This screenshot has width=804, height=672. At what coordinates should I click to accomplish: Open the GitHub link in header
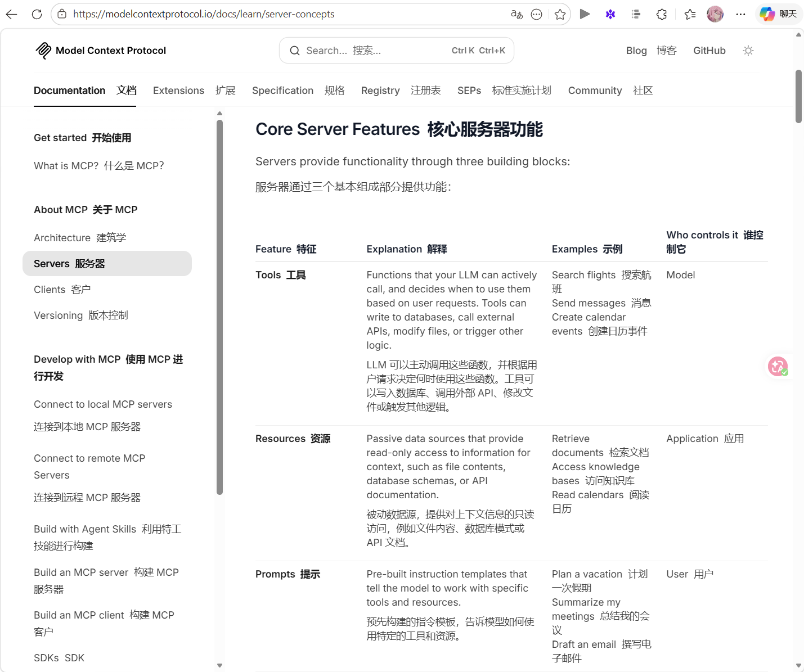709,51
